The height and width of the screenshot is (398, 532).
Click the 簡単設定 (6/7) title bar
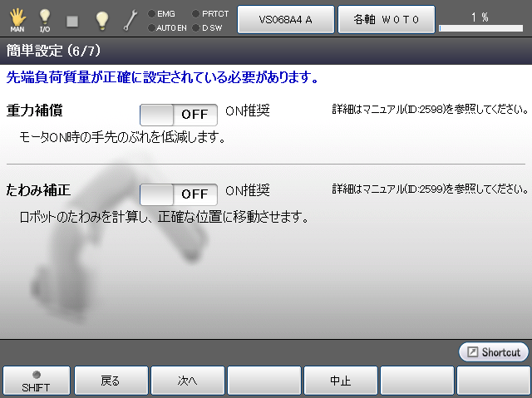pos(266,52)
